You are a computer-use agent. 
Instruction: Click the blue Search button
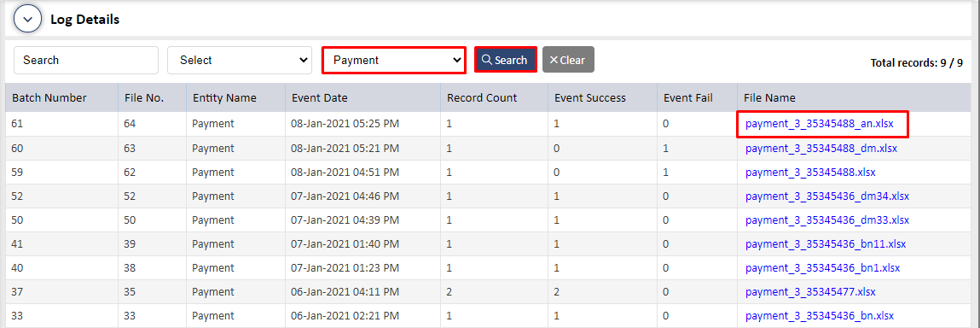[505, 60]
